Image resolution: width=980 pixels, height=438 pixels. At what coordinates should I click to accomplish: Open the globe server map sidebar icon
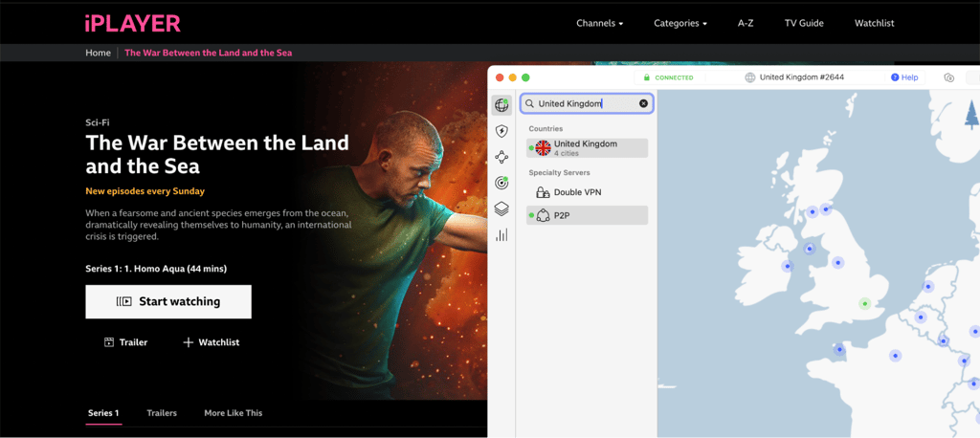501,105
